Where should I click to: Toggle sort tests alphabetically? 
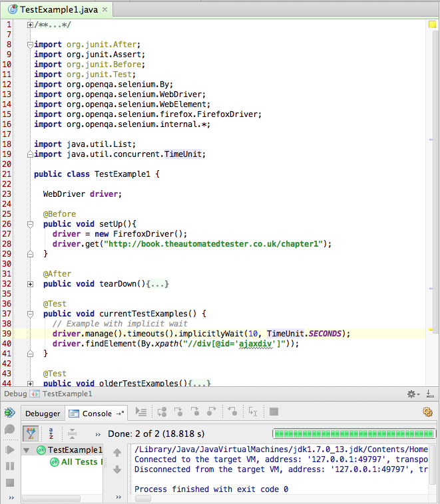click(x=51, y=434)
